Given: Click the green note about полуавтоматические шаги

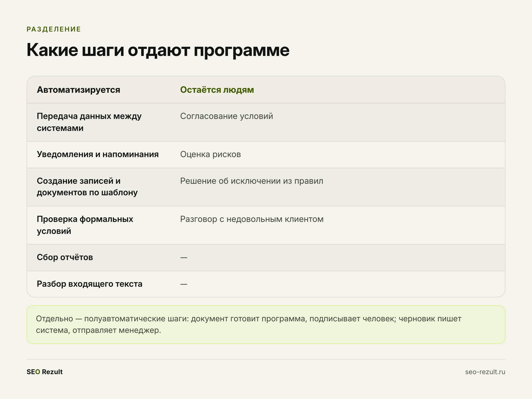Looking at the screenshot, I should click(266, 325).
